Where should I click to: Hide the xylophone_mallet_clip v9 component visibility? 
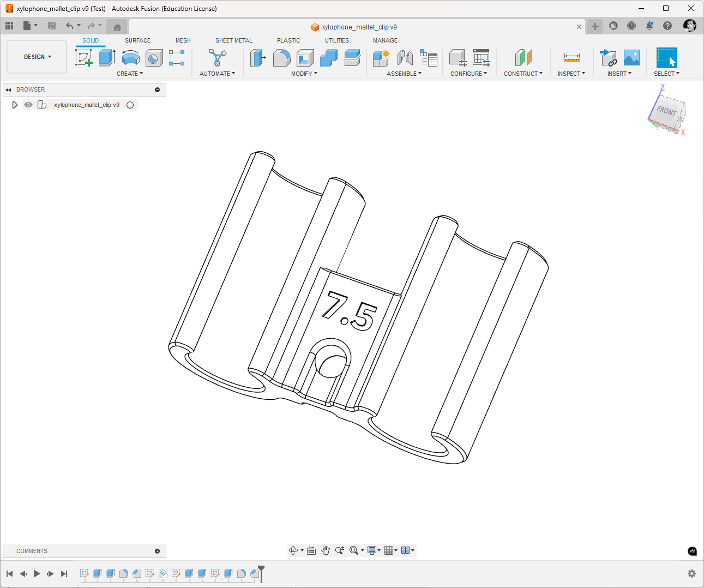(x=28, y=105)
